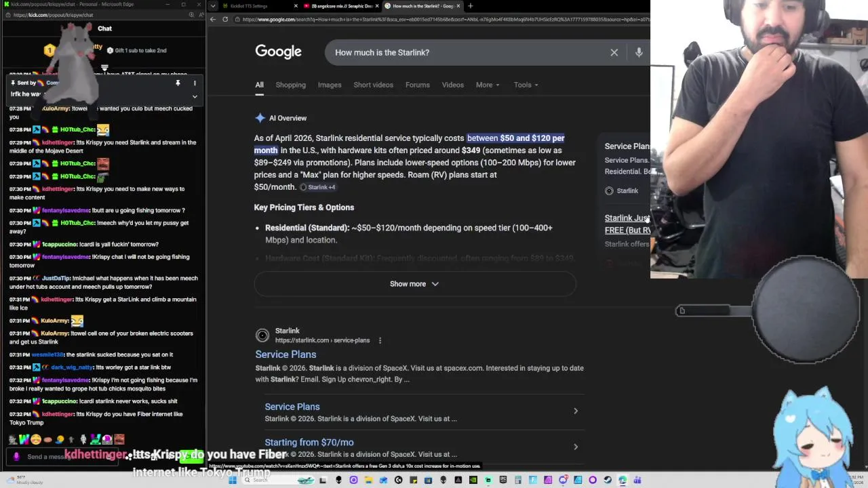This screenshot has height=488, width=868.
Task: Click fentanylsavedme in 'will not be going fishing'
Action: pos(66,257)
